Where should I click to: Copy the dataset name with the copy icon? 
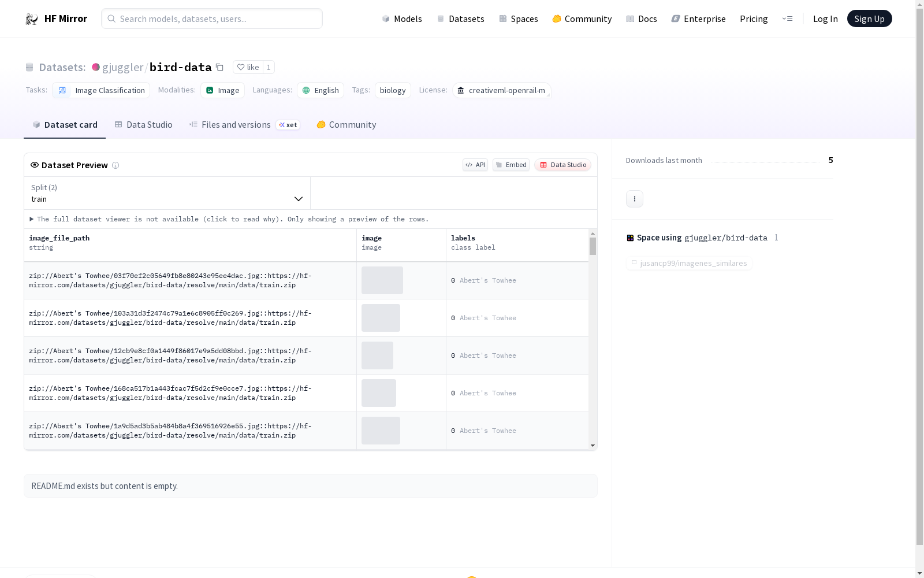point(219,67)
